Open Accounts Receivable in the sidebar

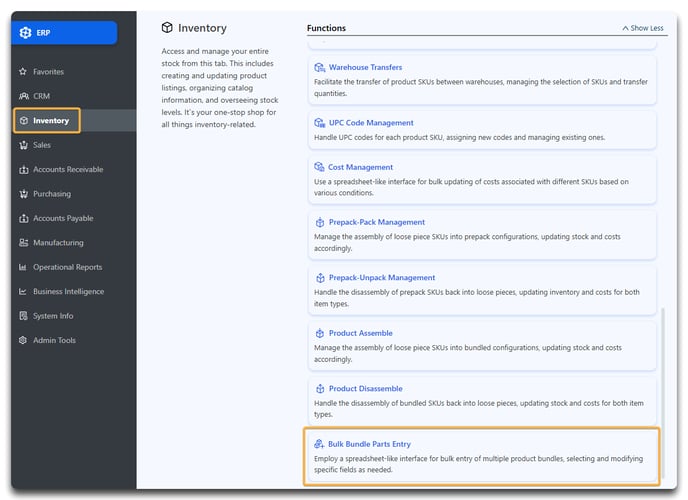(x=68, y=169)
